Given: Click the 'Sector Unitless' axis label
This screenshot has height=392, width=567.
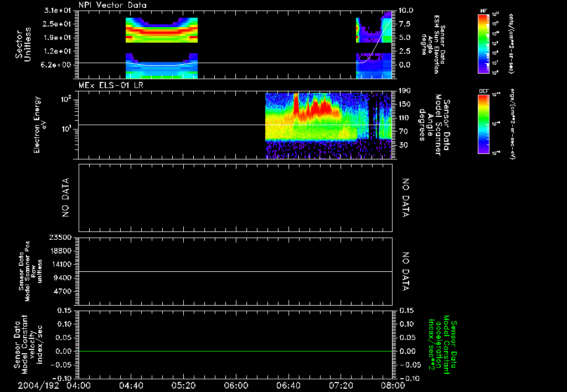Looking at the screenshot, I should tap(23, 44).
